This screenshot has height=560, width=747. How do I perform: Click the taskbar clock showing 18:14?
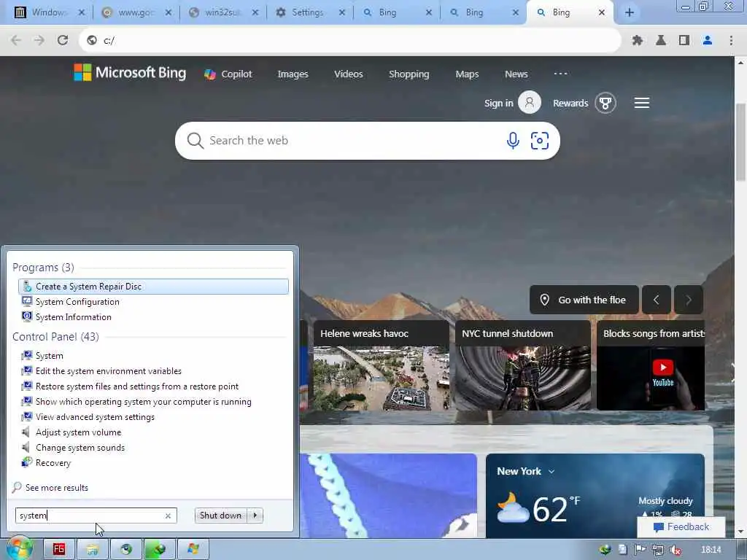tap(711, 550)
